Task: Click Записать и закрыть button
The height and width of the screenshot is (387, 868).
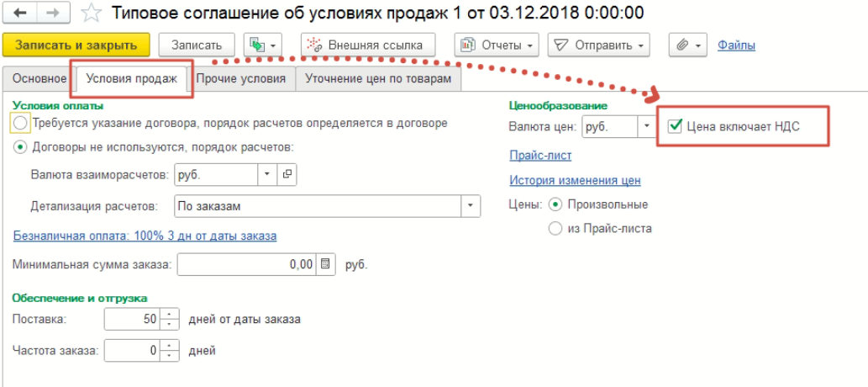Action: [x=76, y=45]
